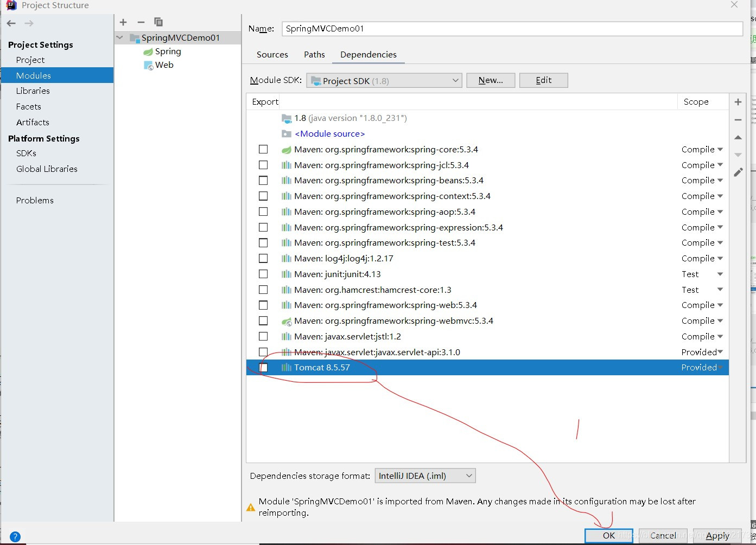Image resolution: width=756 pixels, height=545 pixels.
Task: Check export for spring-core:5.3.4
Action: 263,149
